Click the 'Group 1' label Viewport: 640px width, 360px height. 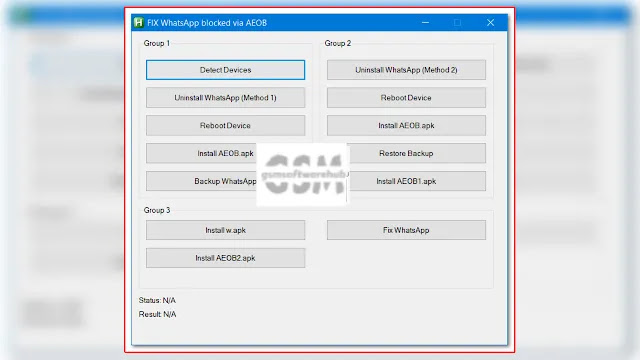[x=157, y=43]
